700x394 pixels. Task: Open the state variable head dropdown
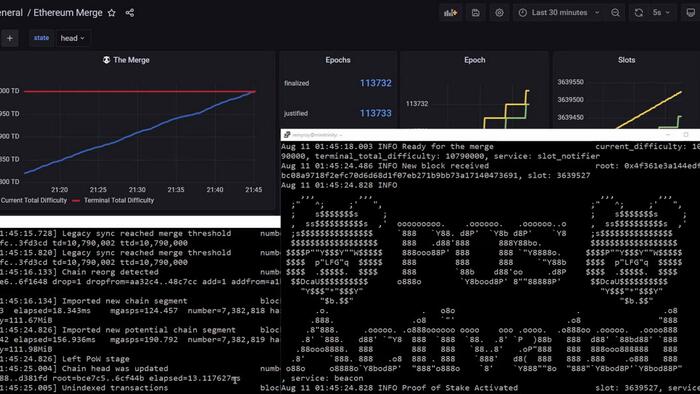coord(72,38)
